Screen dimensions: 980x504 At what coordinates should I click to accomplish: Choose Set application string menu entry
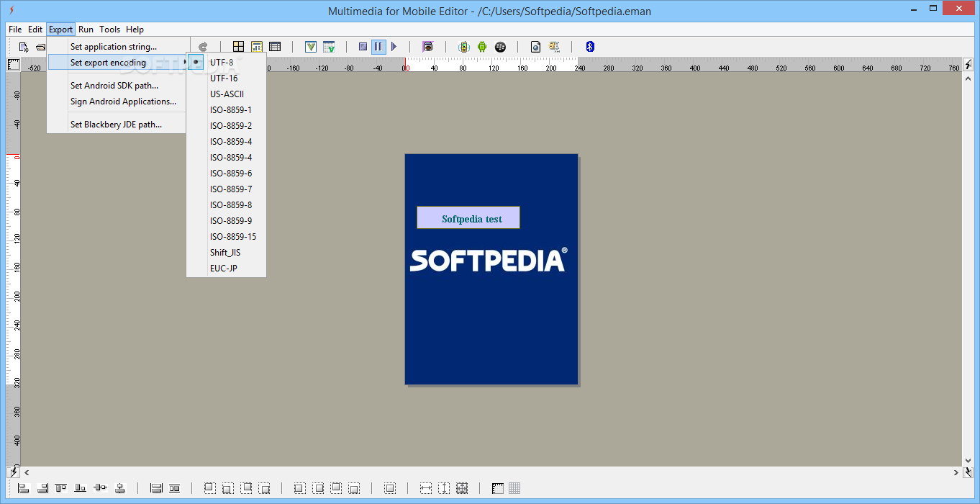(x=117, y=47)
